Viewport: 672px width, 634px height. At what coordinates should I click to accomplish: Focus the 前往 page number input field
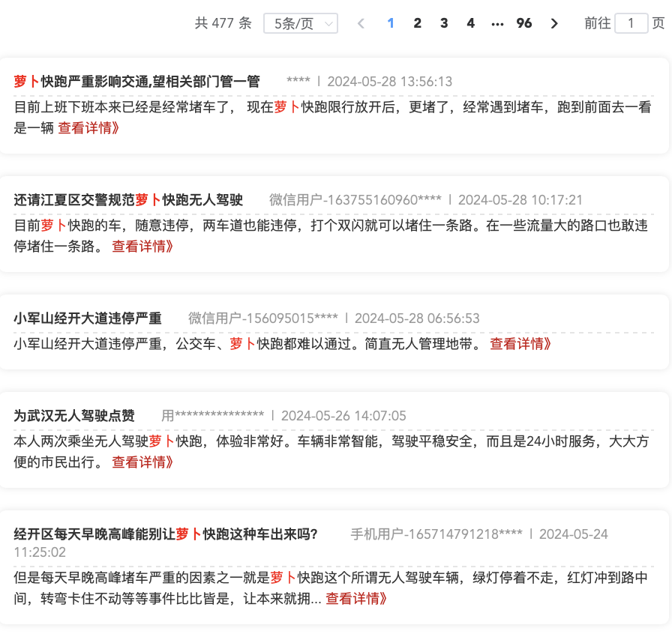pyautogui.click(x=631, y=23)
